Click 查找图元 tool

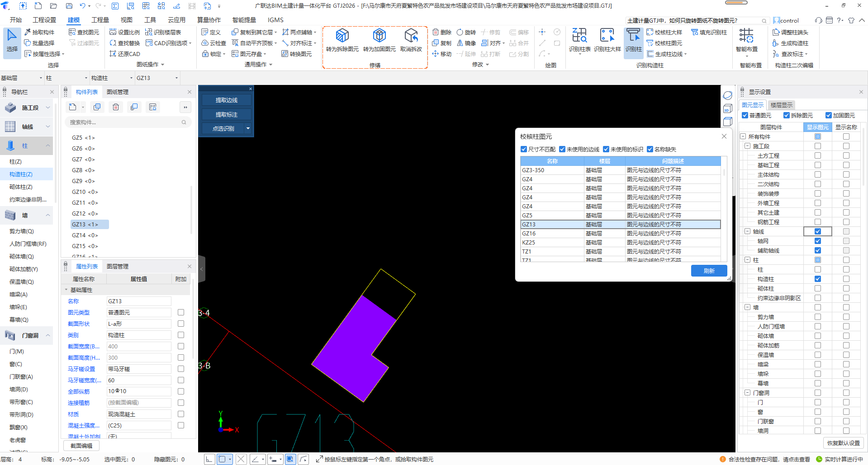[x=84, y=32]
